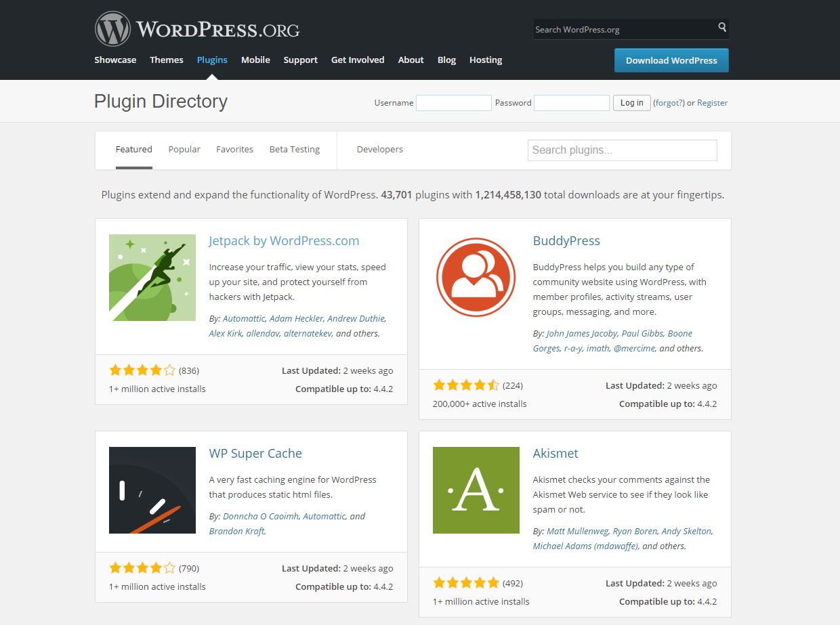Screen dimensions: 840x625
Task: Click the BuddyPress rating count (224)
Action: click(513, 385)
